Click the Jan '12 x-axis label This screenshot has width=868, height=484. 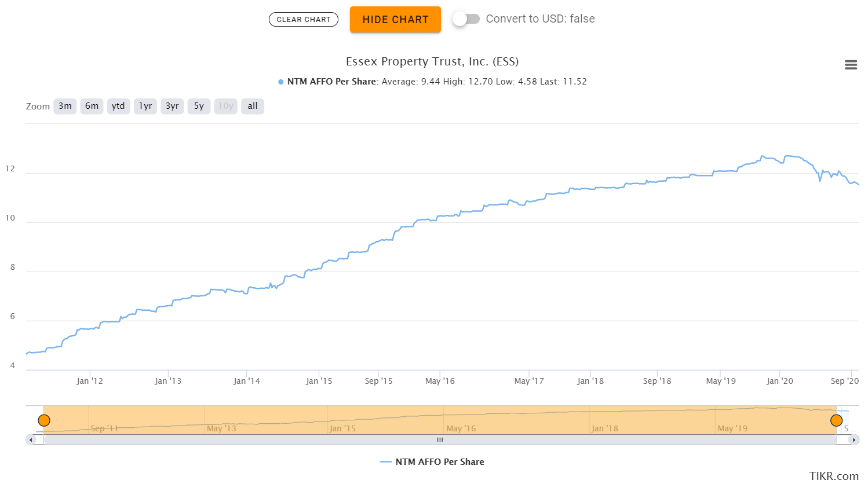coord(90,381)
